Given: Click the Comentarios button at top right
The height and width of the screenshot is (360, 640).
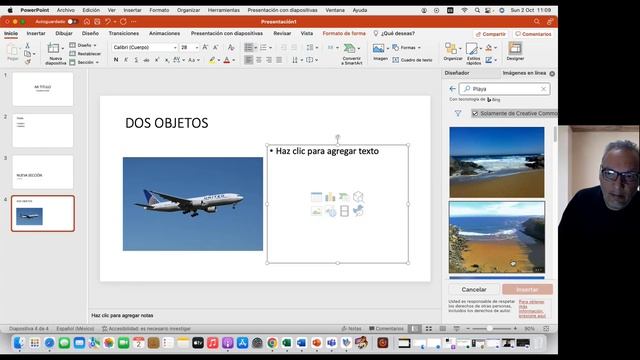Looking at the screenshot, I should 533,34.
